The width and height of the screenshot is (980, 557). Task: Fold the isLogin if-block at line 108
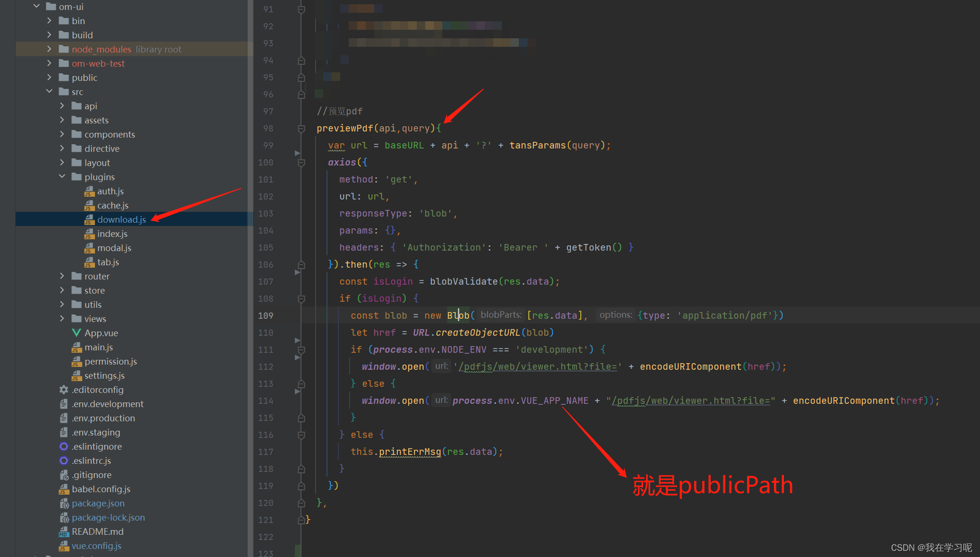pyautogui.click(x=301, y=298)
